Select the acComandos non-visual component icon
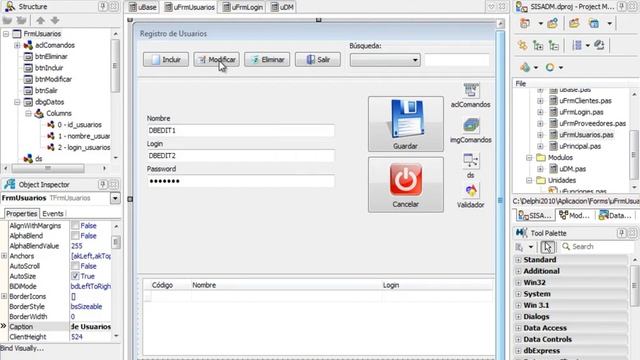The image size is (640, 360). click(x=471, y=90)
